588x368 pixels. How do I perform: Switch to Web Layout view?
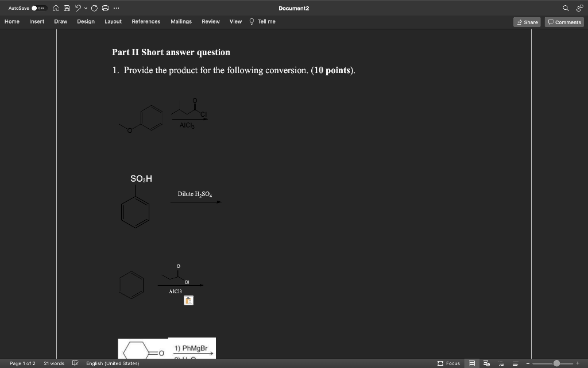(487, 363)
